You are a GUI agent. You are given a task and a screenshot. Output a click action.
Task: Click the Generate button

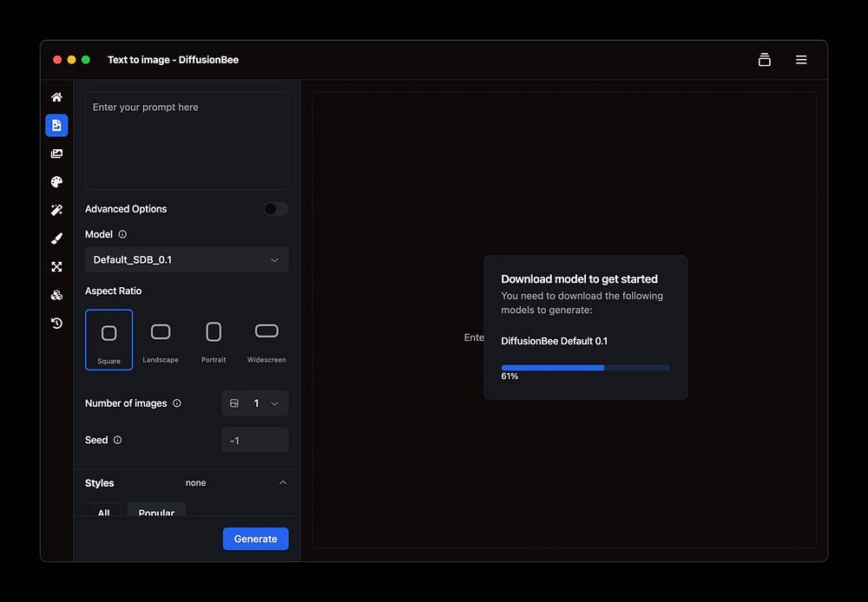pos(256,539)
